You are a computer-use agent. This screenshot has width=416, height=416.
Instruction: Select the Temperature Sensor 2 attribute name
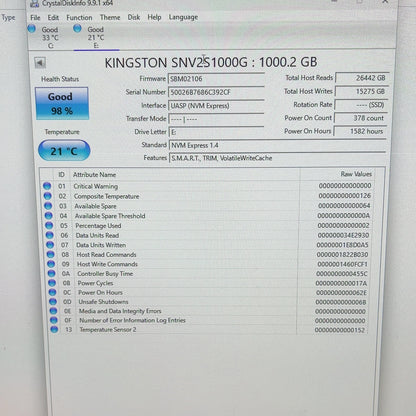(x=108, y=330)
